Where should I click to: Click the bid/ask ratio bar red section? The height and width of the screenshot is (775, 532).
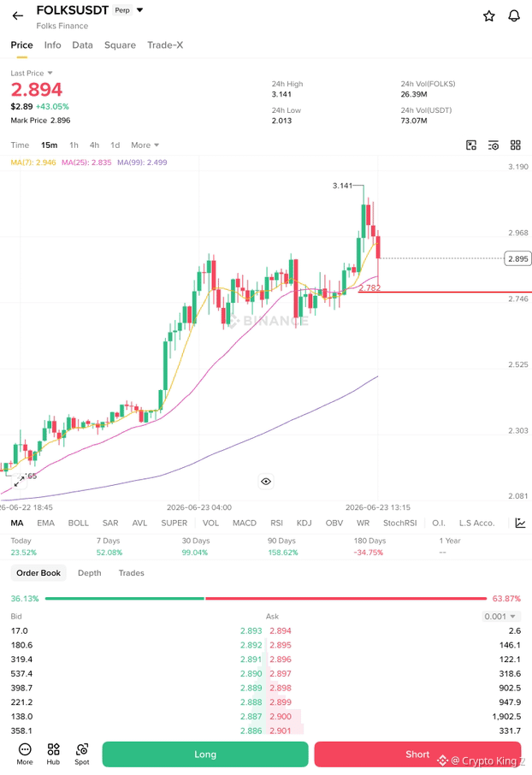coord(346,599)
